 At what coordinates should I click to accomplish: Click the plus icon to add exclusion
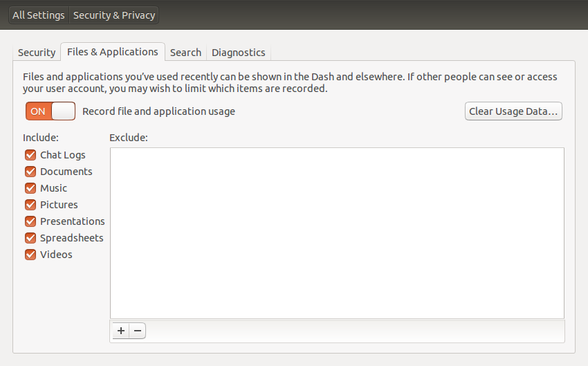(x=121, y=331)
